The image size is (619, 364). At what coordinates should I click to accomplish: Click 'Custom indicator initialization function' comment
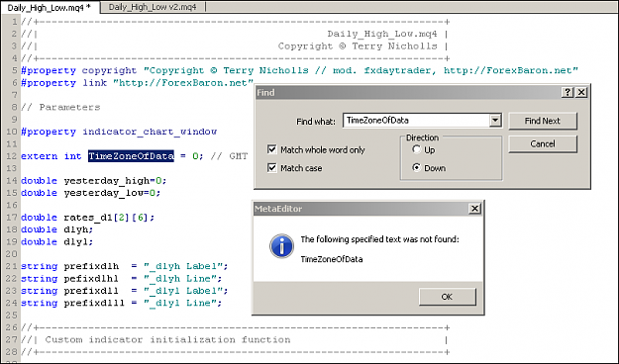(167, 339)
